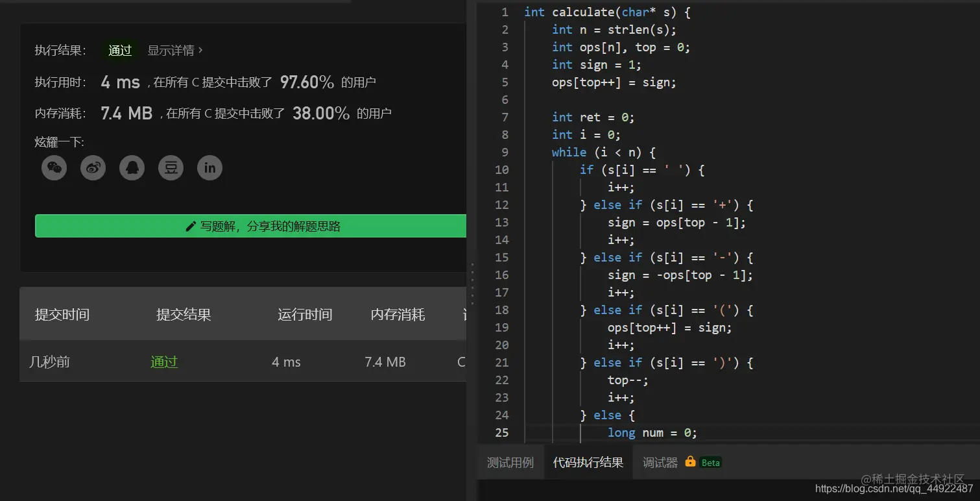Click the 7.4 MB cell in submission row
980x501 pixels.
pos(385,362)
